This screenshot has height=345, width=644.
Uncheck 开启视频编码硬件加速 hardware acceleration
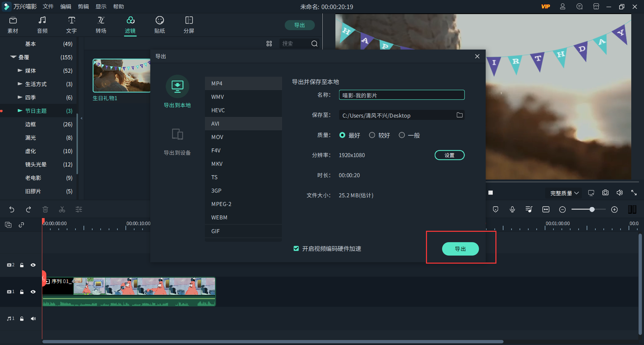click(x=296, y=248)
